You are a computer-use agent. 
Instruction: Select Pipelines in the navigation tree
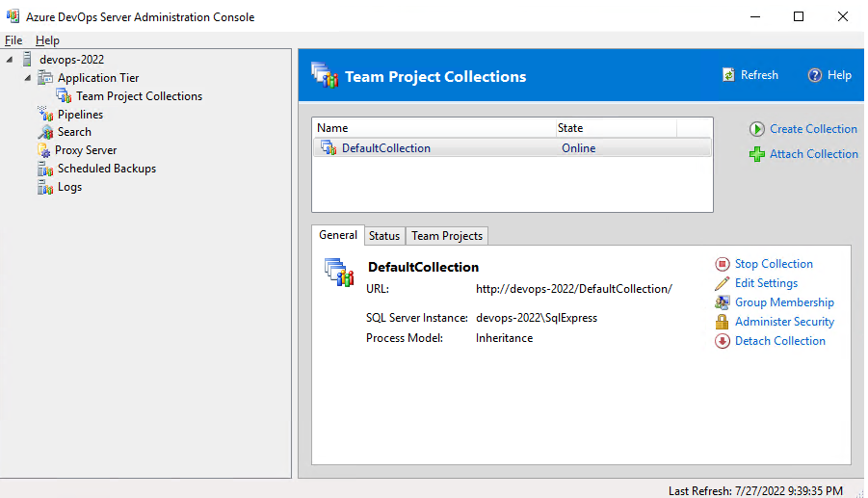pos(80,114)
